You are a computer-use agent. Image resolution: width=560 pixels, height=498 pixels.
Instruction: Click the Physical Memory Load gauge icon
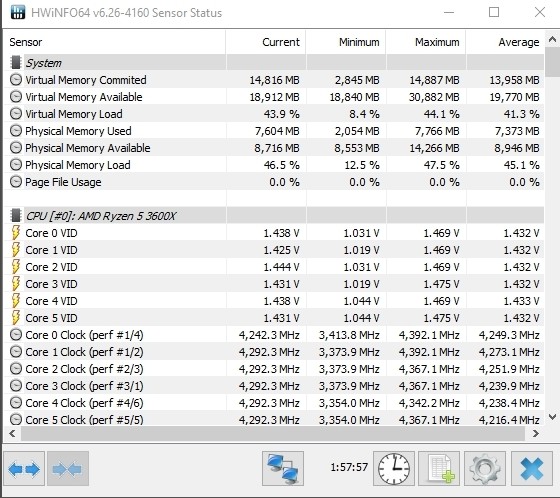tap(16, 165)
